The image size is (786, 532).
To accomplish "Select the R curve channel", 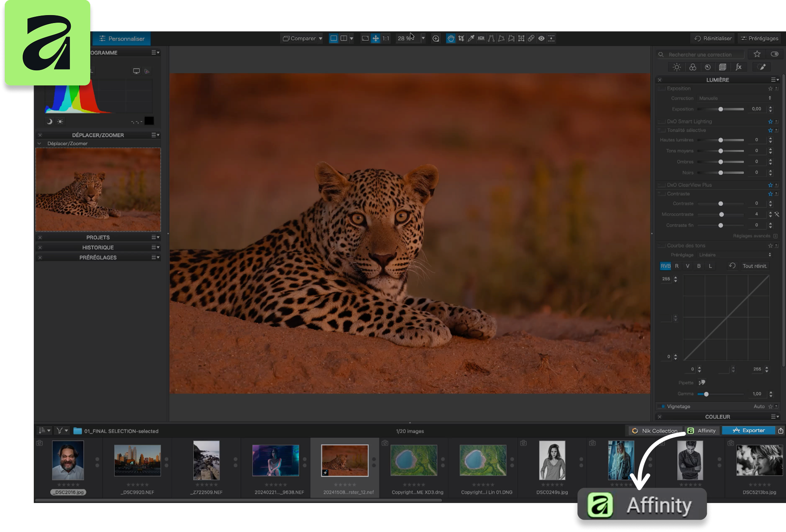I will tap(677, 266).
